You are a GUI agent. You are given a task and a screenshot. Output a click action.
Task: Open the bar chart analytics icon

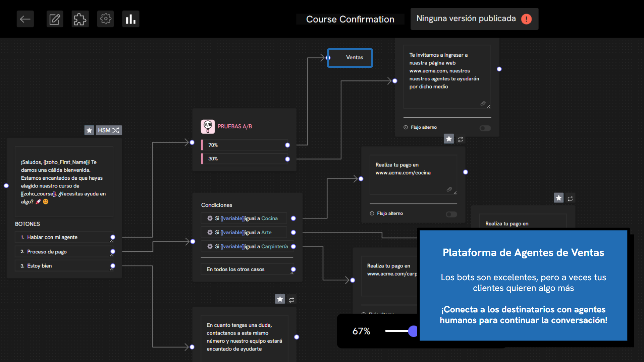(x=130, y=19)
